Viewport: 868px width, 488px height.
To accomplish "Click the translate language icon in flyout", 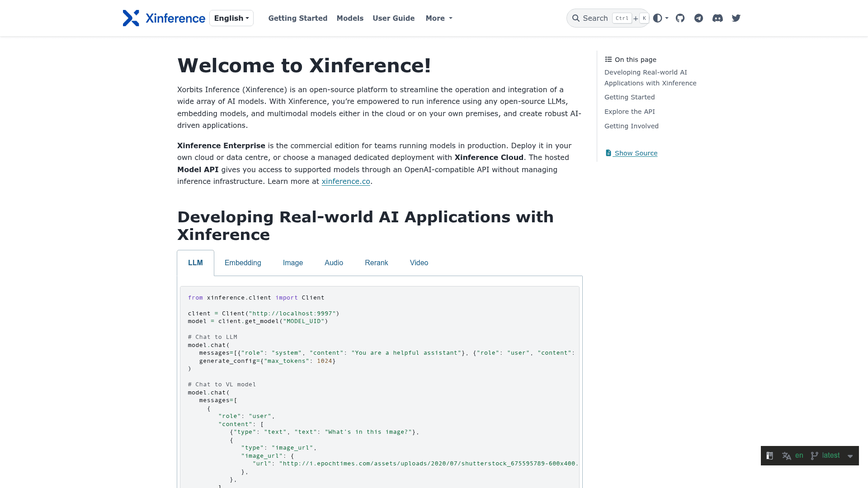I will [x=787, y=455].
